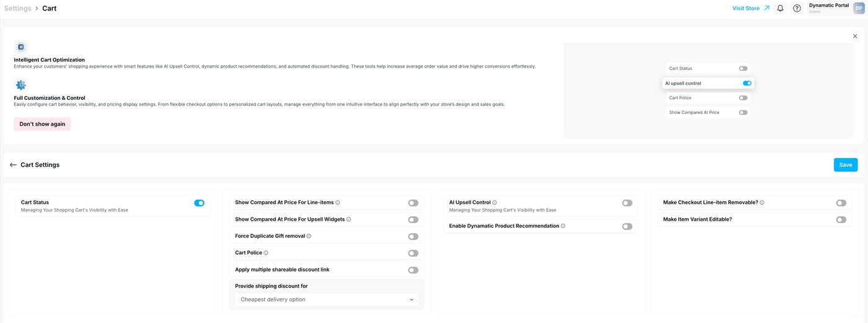Click the Visit Store link

click(x=750, y=9)
